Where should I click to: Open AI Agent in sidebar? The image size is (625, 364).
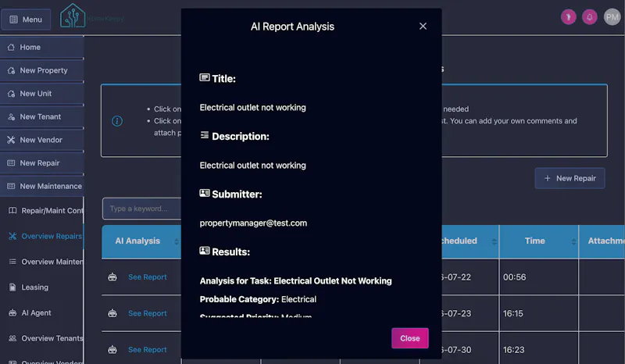[x=42, y=312]
